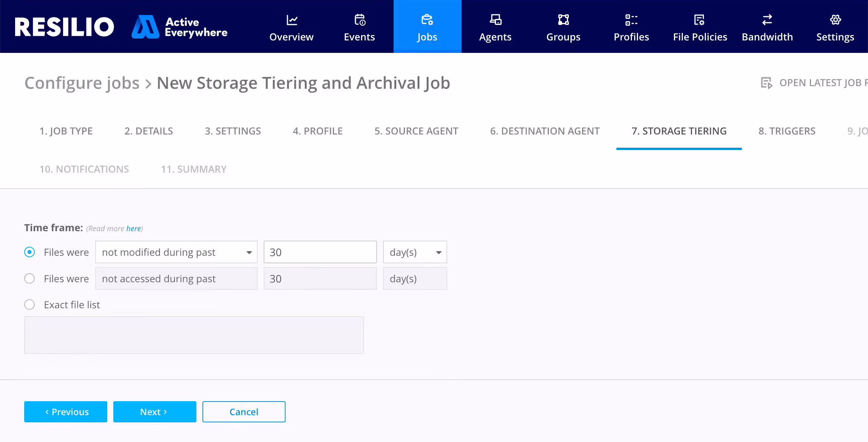The width and height of the screenshot is (868, 442).
Task: Go to 8. Triggers step
Action: [x=787, y=131]
